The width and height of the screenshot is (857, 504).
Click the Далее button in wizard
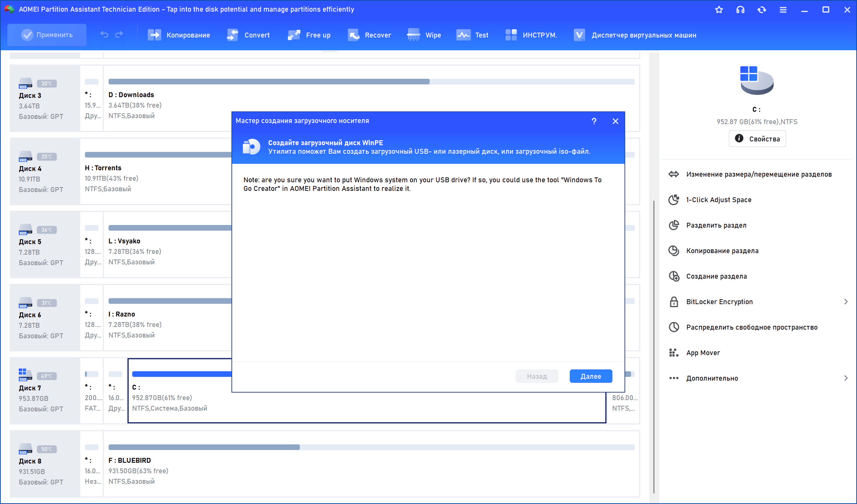591,376
